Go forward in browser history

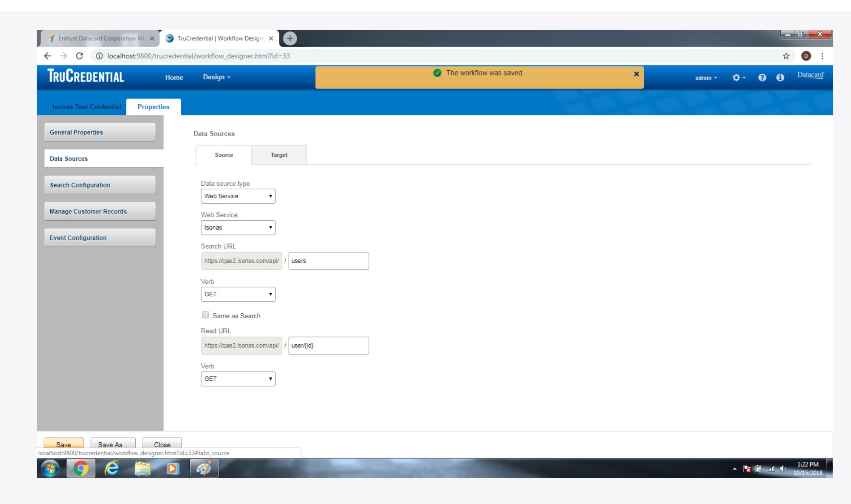coord(63,56)
